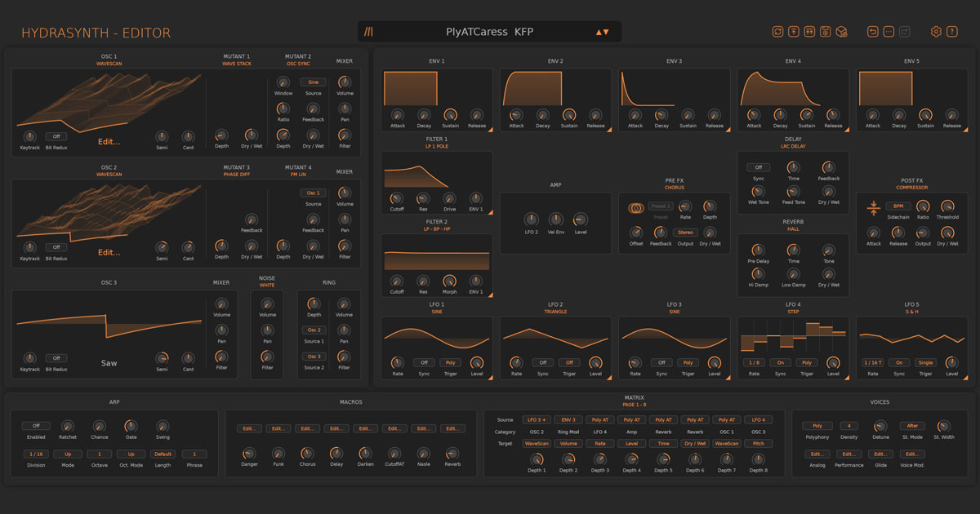
Task: Toggle OSC 3 Bit Redux Off button
Action: [56, 358]
